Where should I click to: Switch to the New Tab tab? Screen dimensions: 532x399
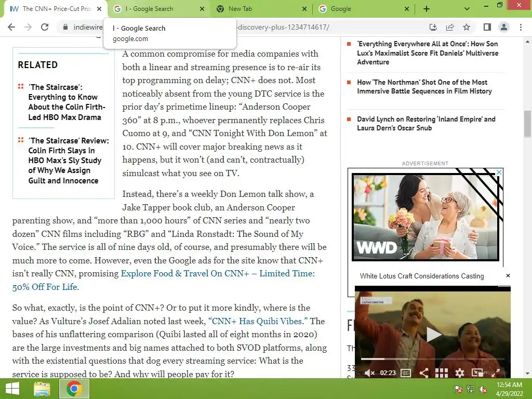(x=261, y=9)
